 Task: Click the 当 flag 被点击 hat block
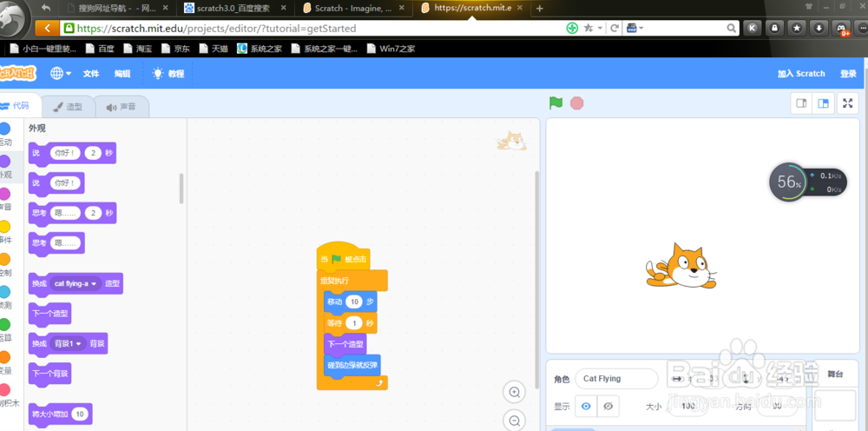coord(344,259)
